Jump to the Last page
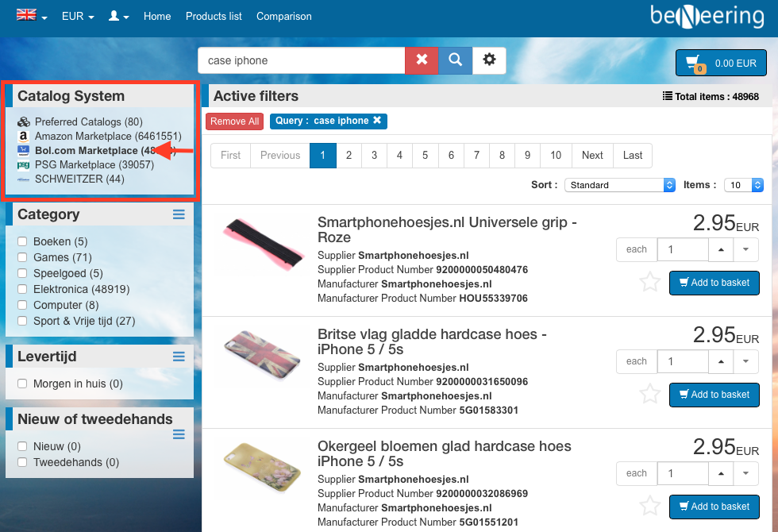The width and height of the screenshot is (778, 532). click(633, 156)
